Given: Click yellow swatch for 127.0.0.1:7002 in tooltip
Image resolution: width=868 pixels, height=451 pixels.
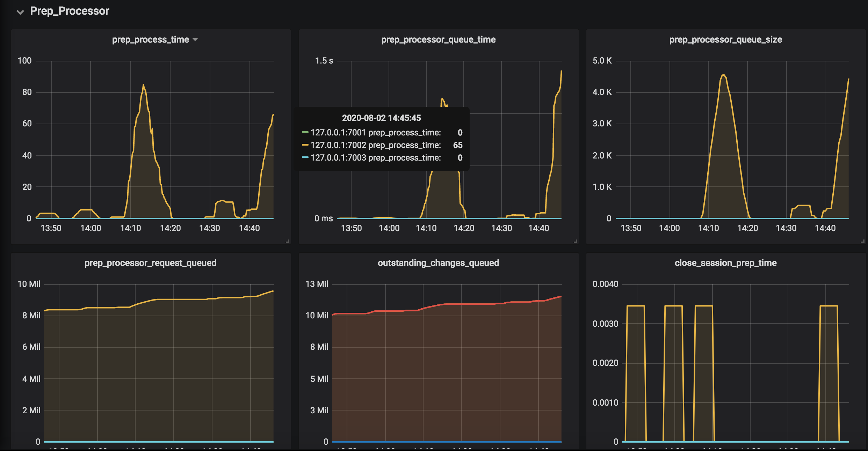Looking at the screenshot, I should [305, 145].
